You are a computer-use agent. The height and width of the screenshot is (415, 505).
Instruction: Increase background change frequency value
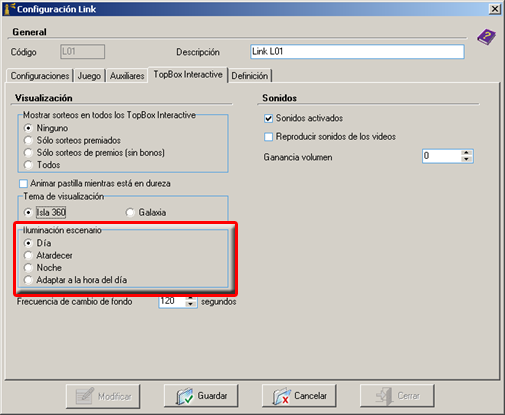(190, 298)
